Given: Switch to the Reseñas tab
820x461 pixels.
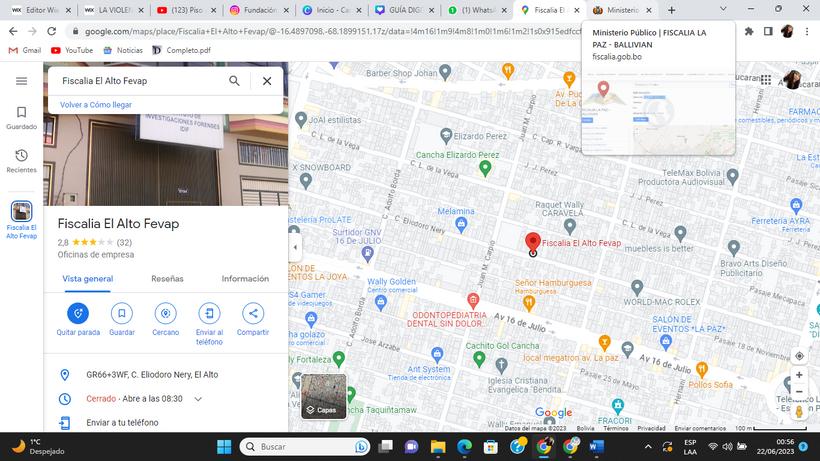Looking at the screenshot, I should click(x=167, y=279).
